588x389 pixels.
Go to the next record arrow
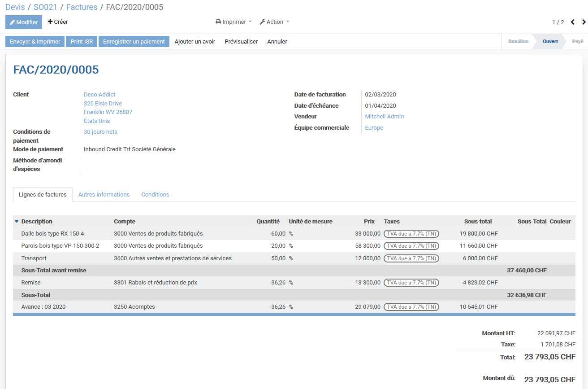pos(584,22)
